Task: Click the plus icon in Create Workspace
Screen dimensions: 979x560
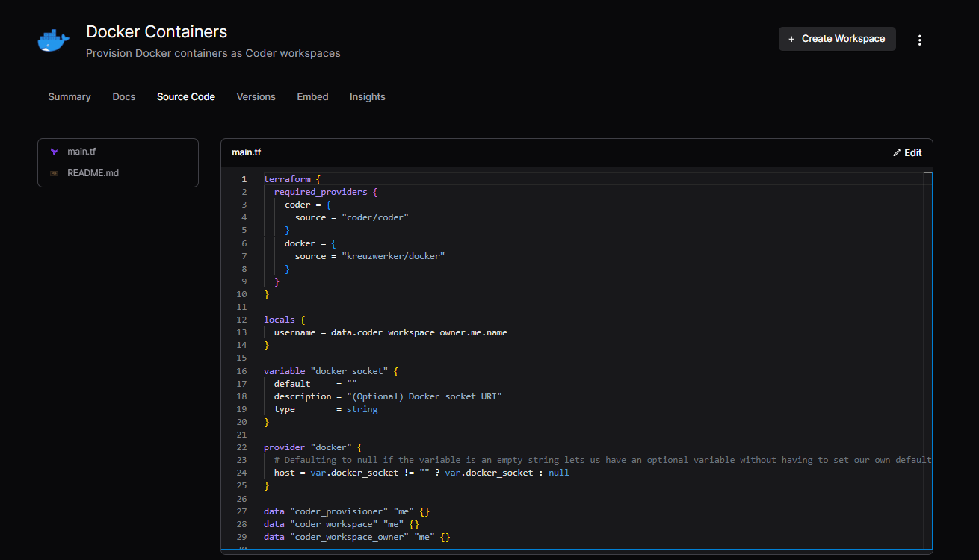Action: 791,39
